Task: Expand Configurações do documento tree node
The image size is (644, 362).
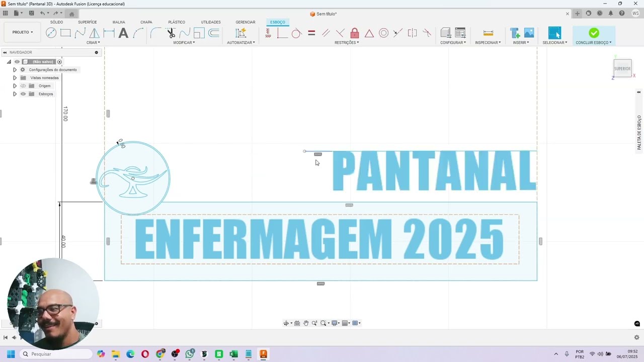Action: (x=15, y=70)
